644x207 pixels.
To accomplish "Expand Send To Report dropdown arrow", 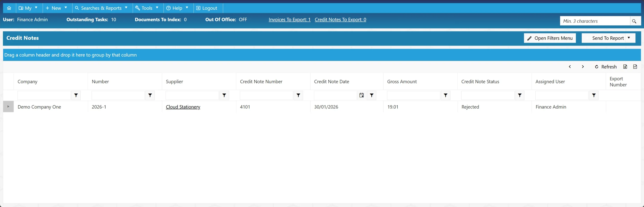I will tap(629, 38).
